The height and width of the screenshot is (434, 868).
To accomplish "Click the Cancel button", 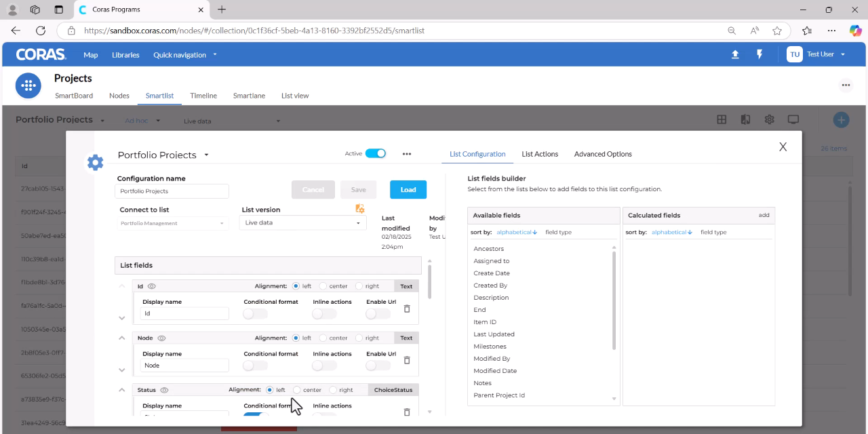I will coord(313,190).
